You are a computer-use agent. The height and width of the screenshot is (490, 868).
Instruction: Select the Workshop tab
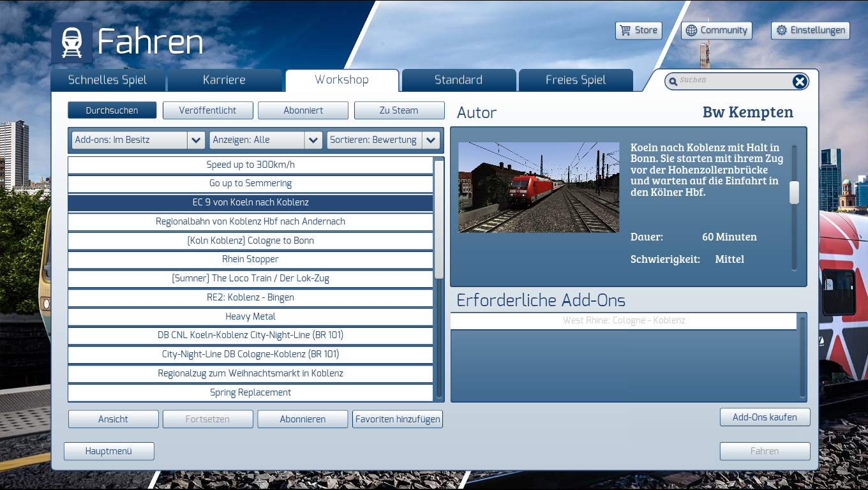[341, 80]
